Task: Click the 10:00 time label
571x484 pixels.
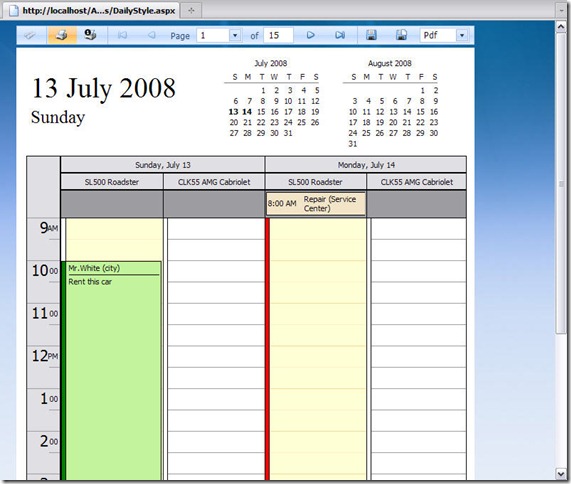Action: coord(45,271)
